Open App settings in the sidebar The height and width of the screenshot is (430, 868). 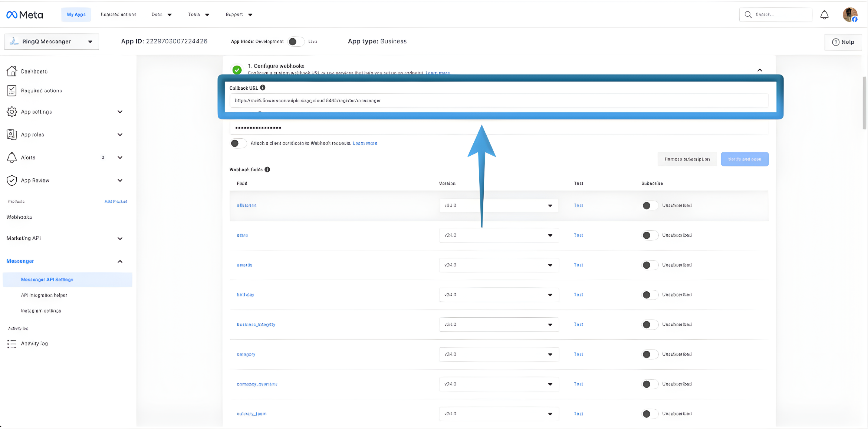[36, 112]
